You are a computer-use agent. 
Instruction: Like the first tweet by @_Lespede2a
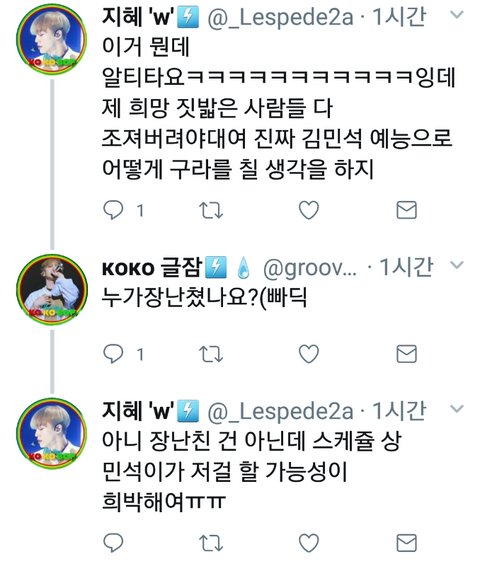pyautogui.click(x=309, y=210)
